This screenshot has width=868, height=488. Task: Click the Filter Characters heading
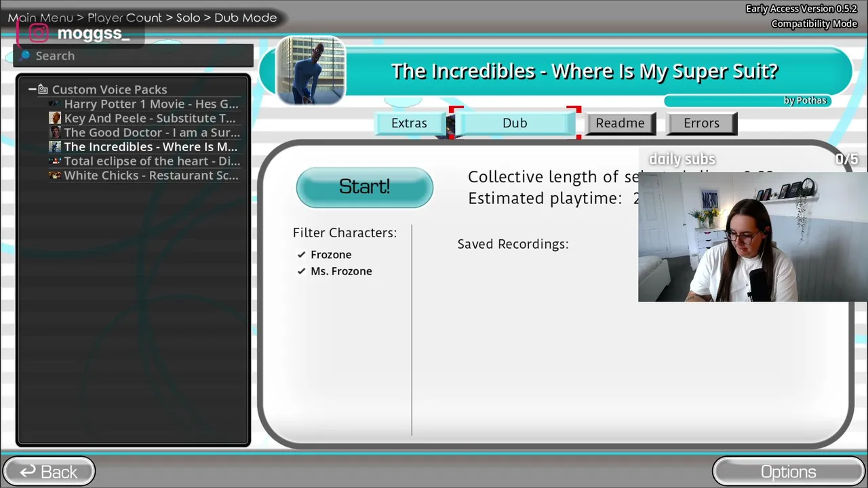(344, 232)
